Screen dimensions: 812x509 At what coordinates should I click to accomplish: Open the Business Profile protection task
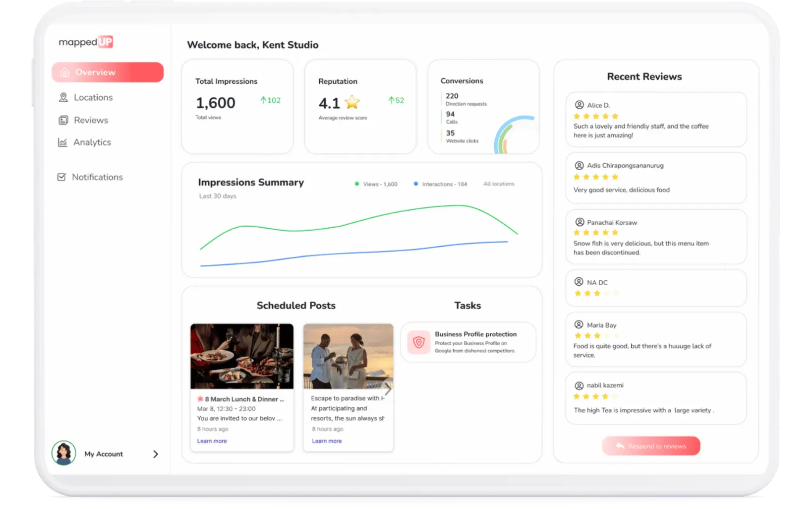[x=468, y=342]
